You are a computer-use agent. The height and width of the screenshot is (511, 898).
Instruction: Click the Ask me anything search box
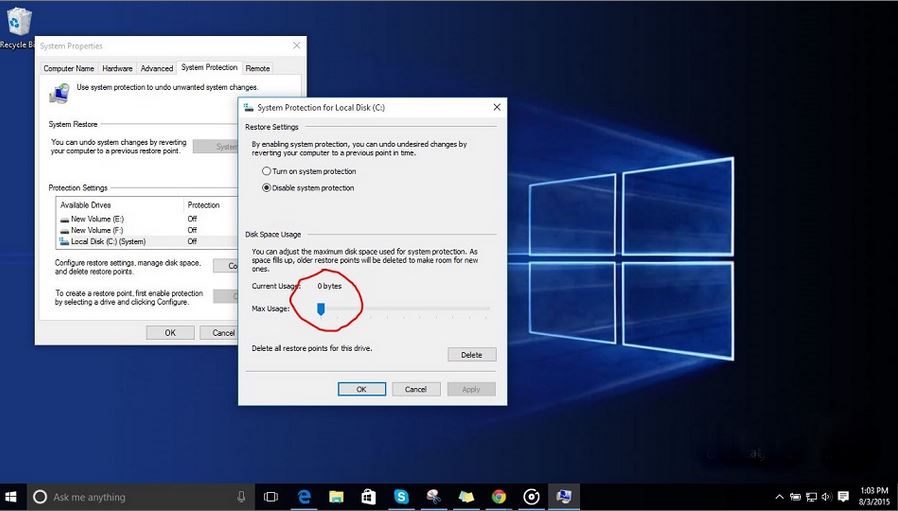[x=140, y=497]
